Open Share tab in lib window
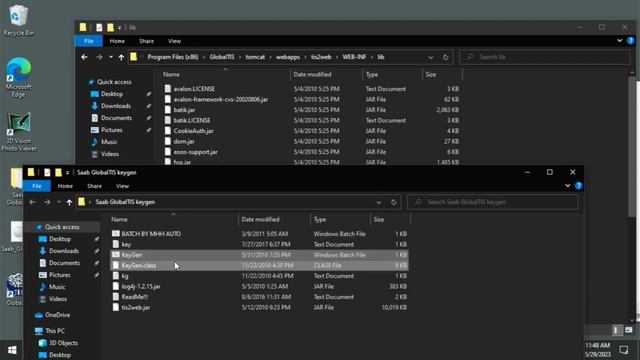Viewport: 640px width, 360px height. click(x=146, y=41)
